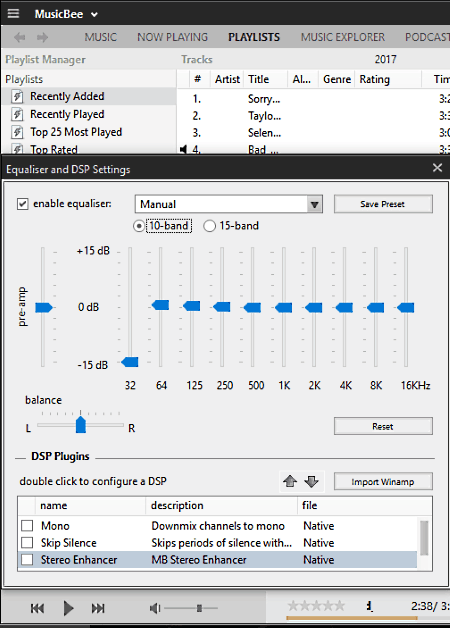The height and width of the screenshot is (628, 450).
Task: Select track 1 titled Sorry
Action: click(x=264, y=99)
